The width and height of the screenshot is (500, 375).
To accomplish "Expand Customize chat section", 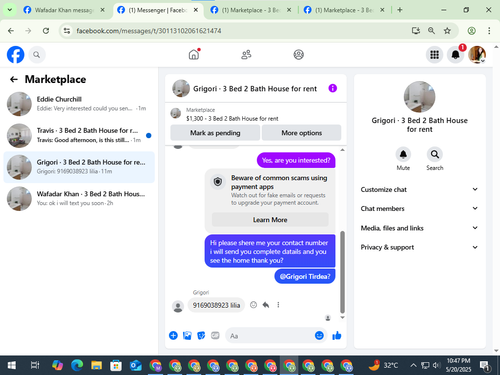I will (419, 189).
